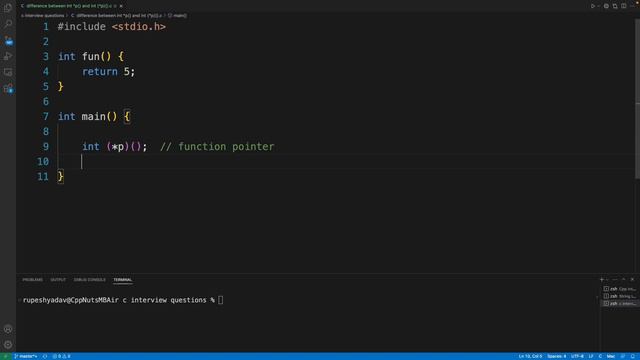Click the notifications bell in status bar

(633, 356)
